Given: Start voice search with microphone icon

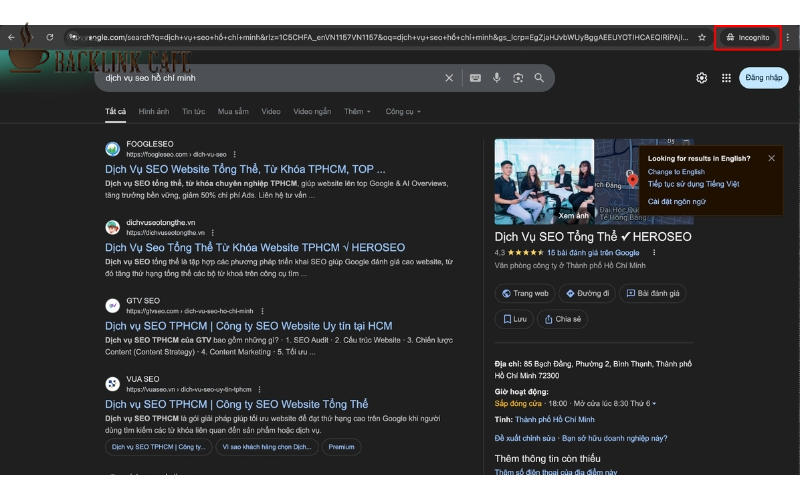Looking at the screenshot, I should (496, 78).
